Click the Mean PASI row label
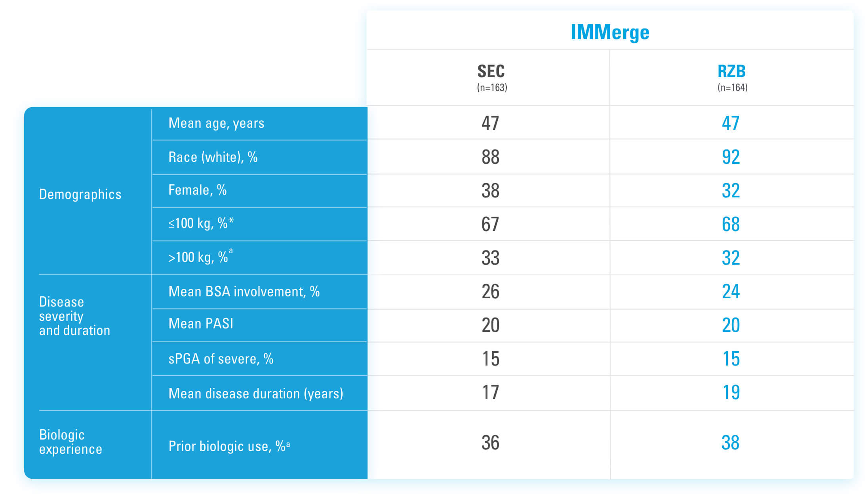Viewport: 868px width, 504px height. click(201, 324)
